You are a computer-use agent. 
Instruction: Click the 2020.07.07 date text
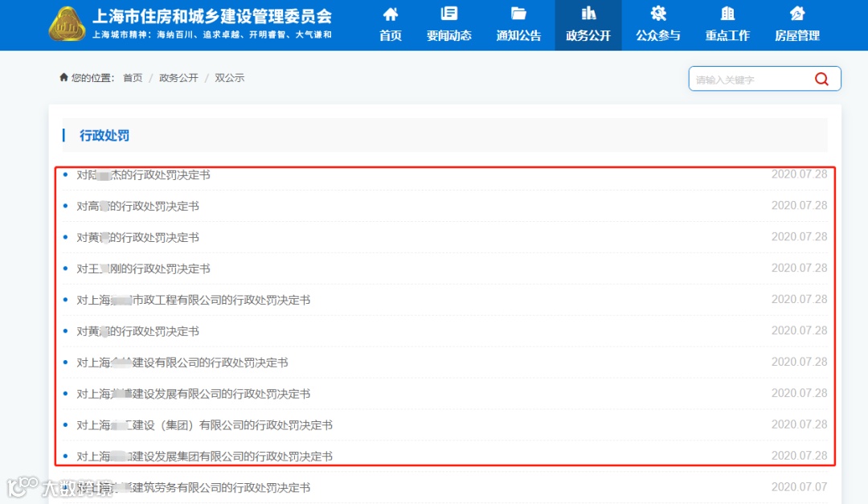(x=800, y=487)
